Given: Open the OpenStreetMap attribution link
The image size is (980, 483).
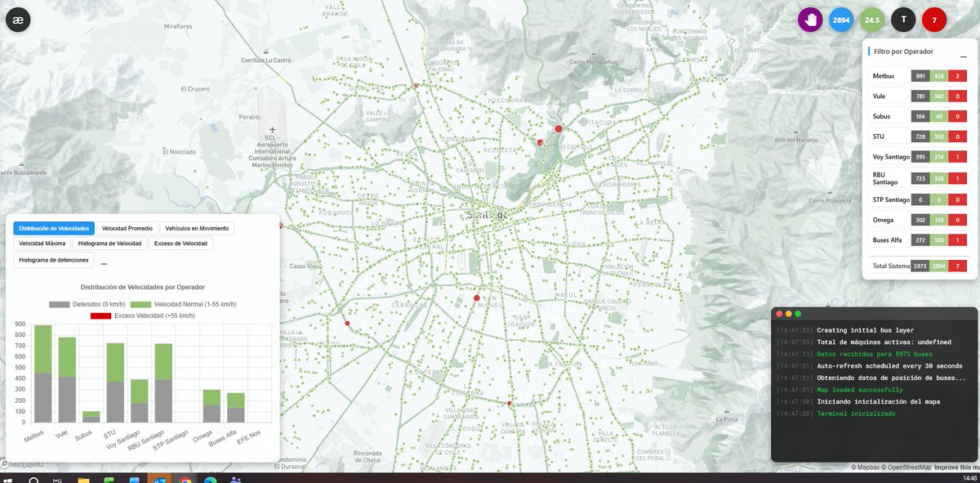Looking at the screenshot, I should (x=908, y=467).
